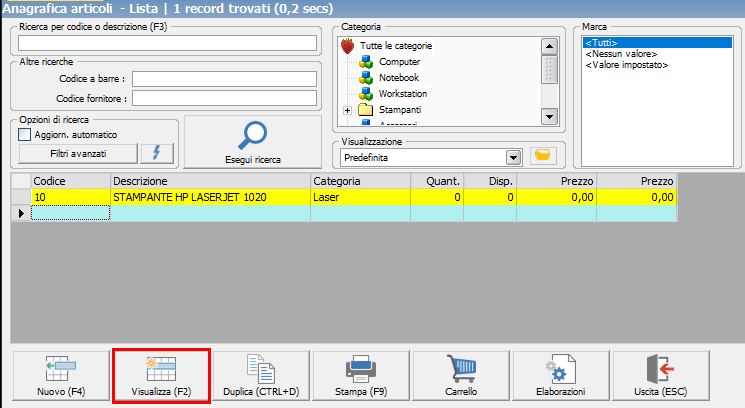The height and width of the screenshot is (408, 745).
Task: Click the magnifying glass search icon
Action: pyautogui.click(x=252, y=135)
